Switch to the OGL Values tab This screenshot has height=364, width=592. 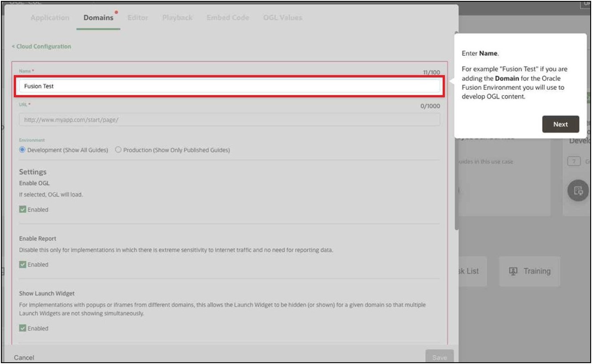point(283,18)
